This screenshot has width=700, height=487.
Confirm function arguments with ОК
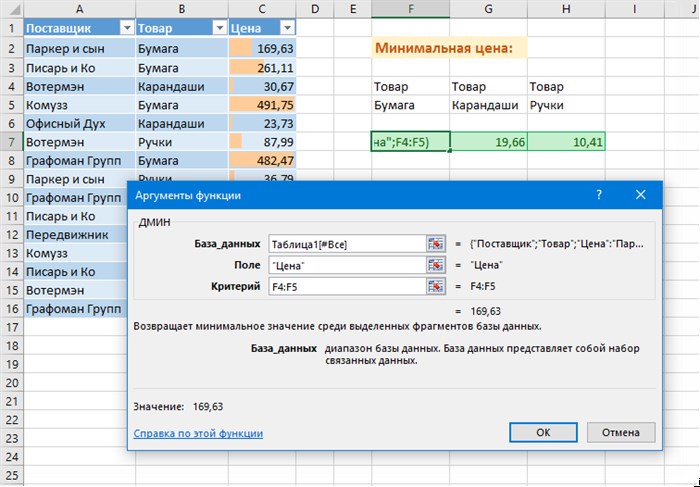pos(543,432)
